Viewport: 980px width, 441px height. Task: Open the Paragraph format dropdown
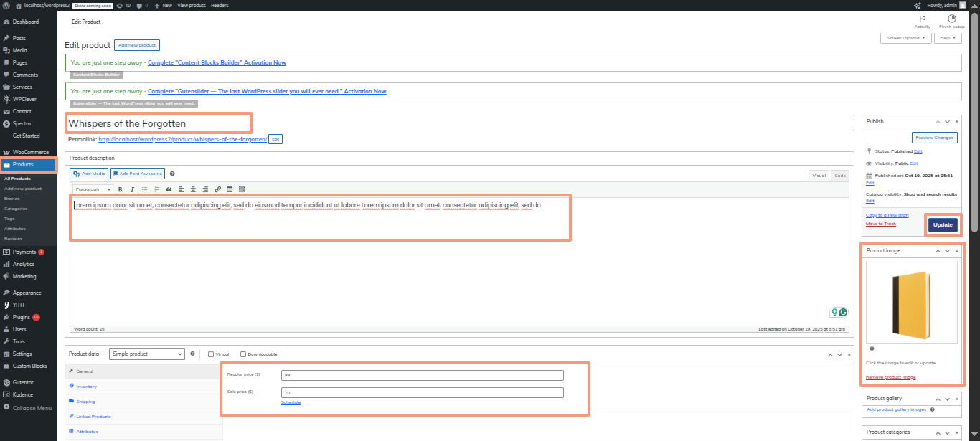[x=93, y=189]
